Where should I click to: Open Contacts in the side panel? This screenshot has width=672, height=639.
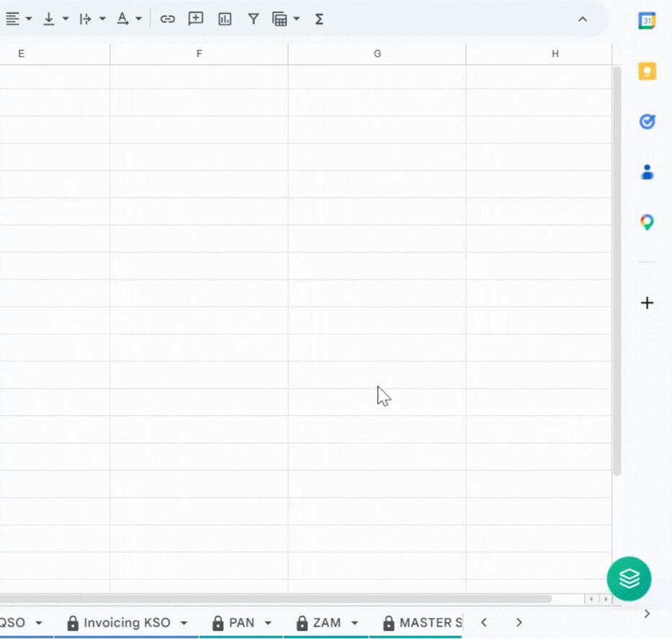647,172
